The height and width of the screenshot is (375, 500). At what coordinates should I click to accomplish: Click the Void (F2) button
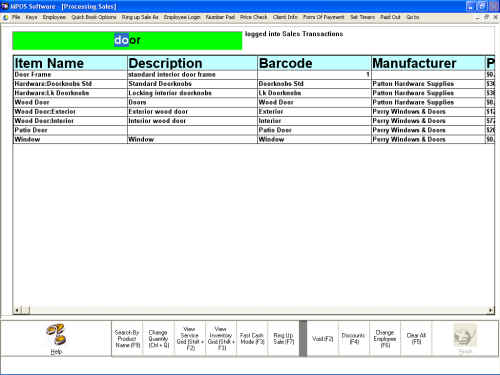pyautogui.click(x=322, y=339)
